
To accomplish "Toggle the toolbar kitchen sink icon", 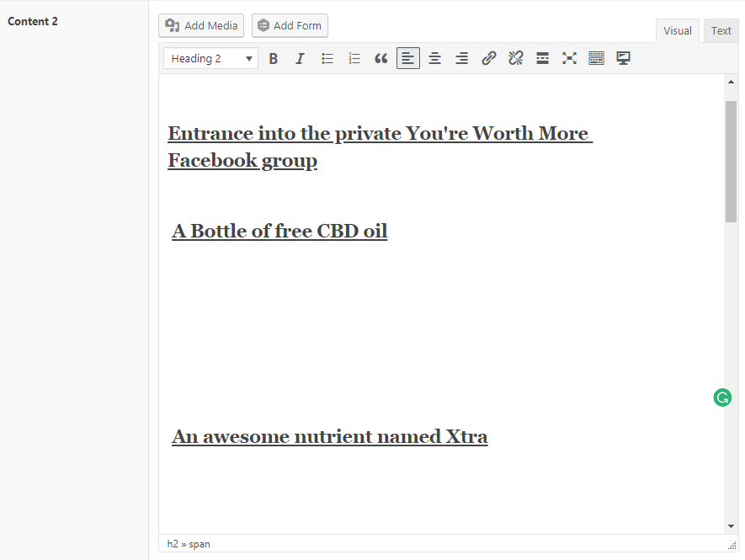I will 596,58.
